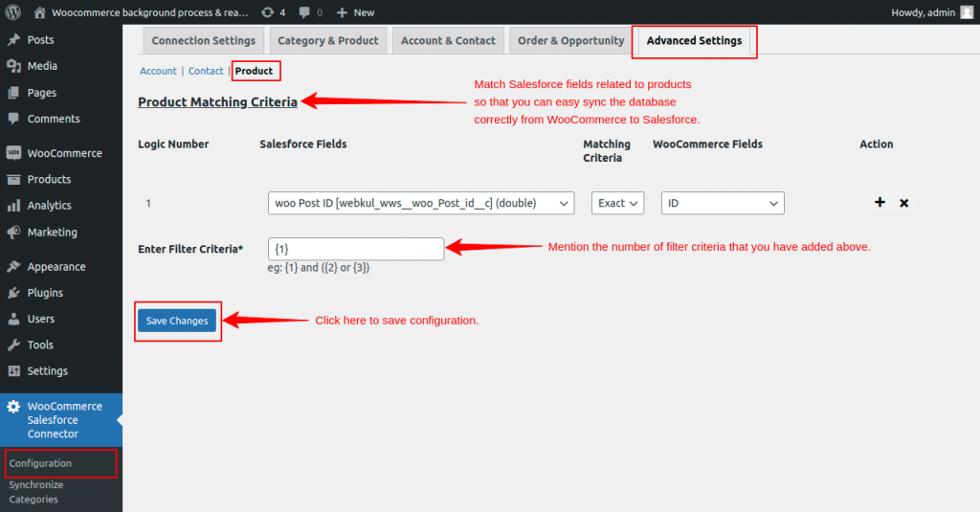Click the admin avatar at top right
Viewport: 980px width, 512px height.
click(x=967, y=12)
